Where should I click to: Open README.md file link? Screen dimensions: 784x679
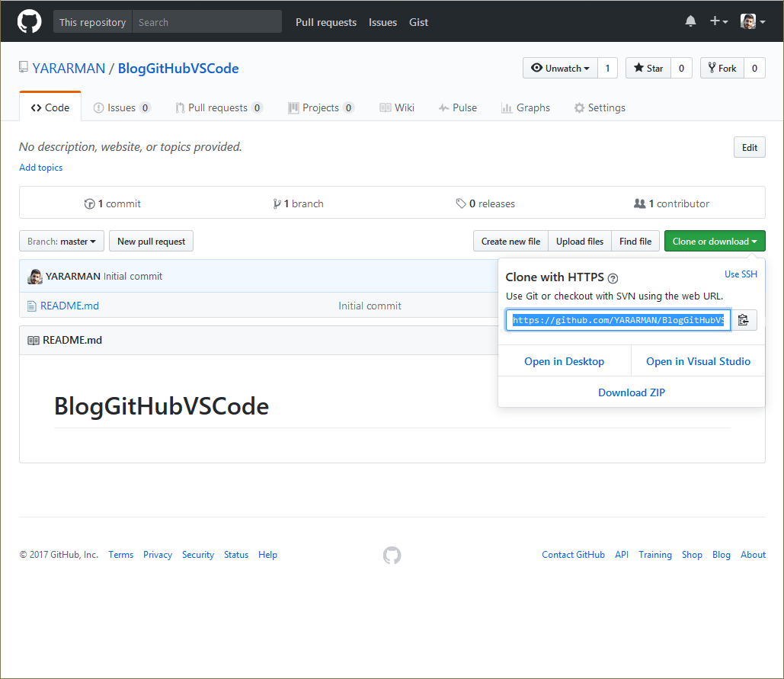69,306
